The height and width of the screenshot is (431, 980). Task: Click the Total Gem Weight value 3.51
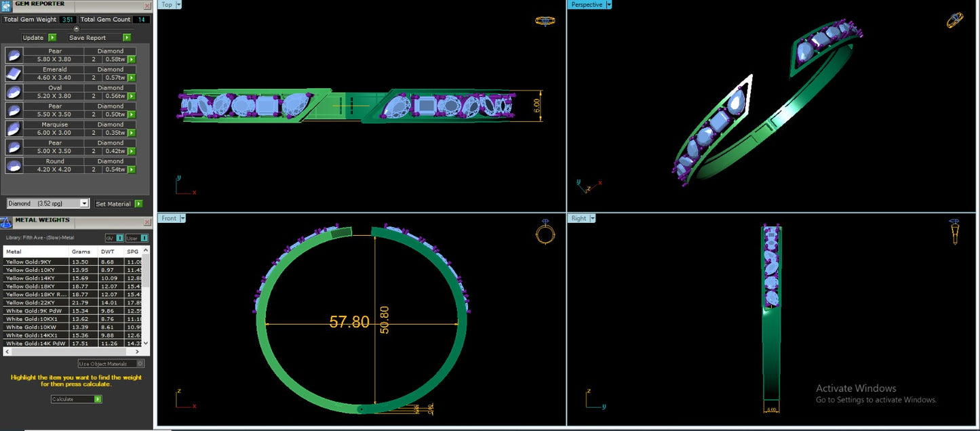point(68,20)
